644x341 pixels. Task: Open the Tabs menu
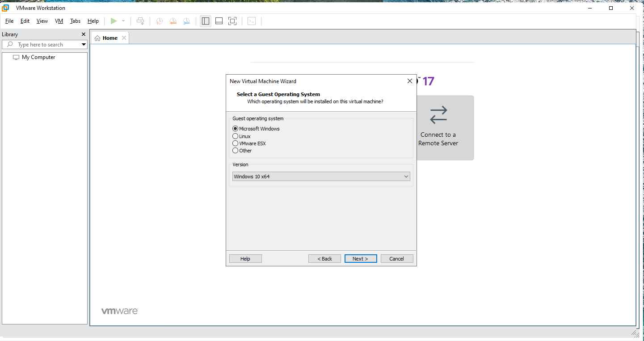coord(75,21)
